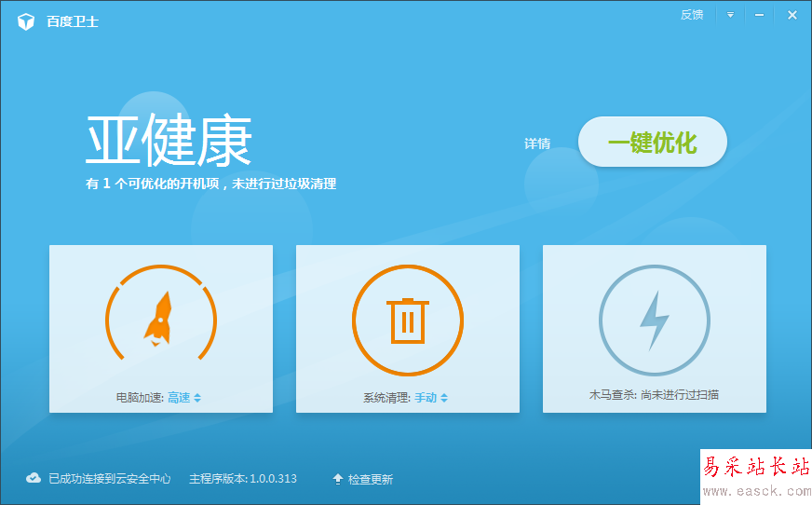
Task: Click the 系统清理 label text
Action: [x=386, y=398]
